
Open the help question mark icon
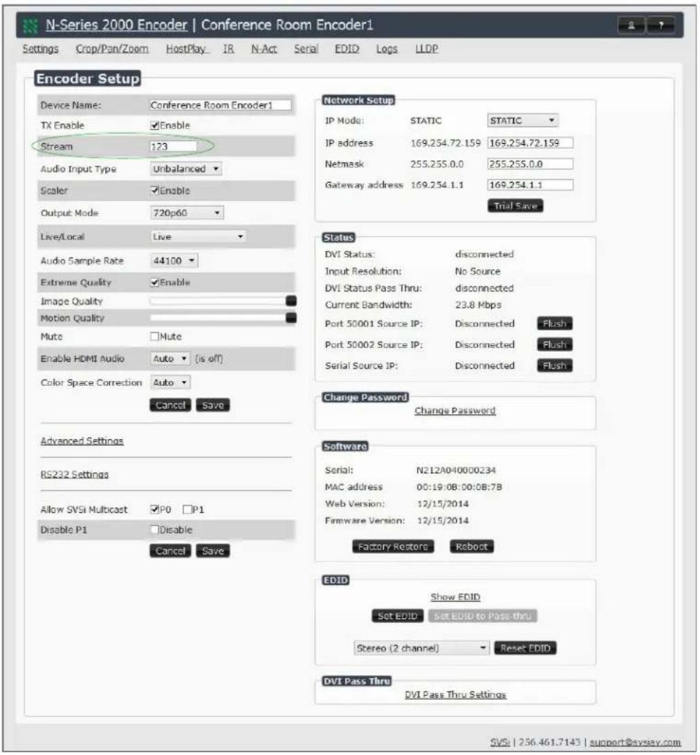661,26
